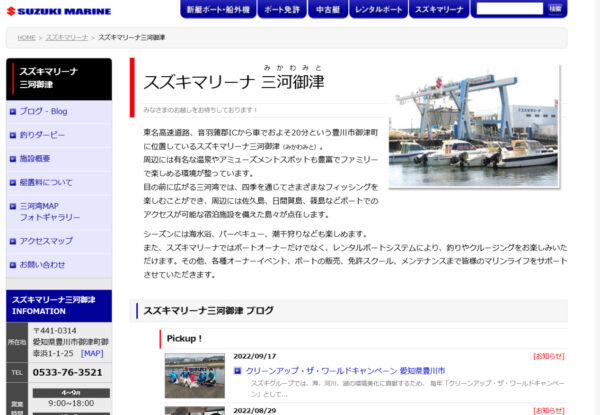Open the 新艇ボート・船外機 menu tab

[218, 9]
